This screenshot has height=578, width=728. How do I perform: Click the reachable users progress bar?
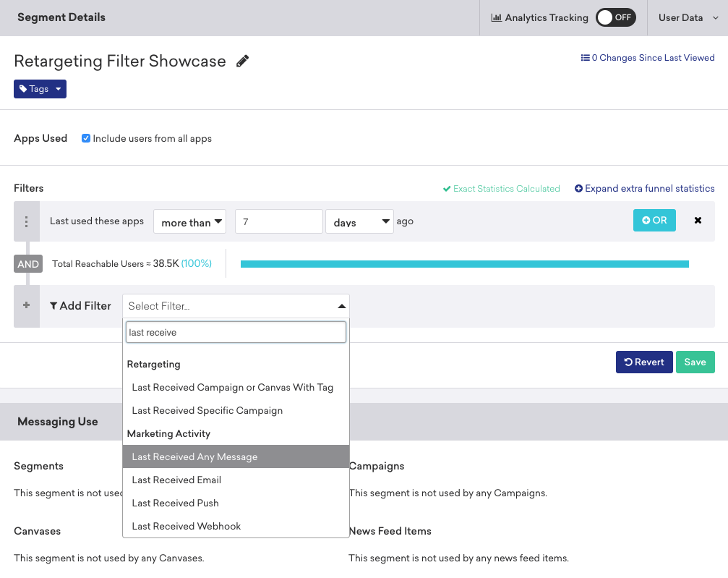464,264
